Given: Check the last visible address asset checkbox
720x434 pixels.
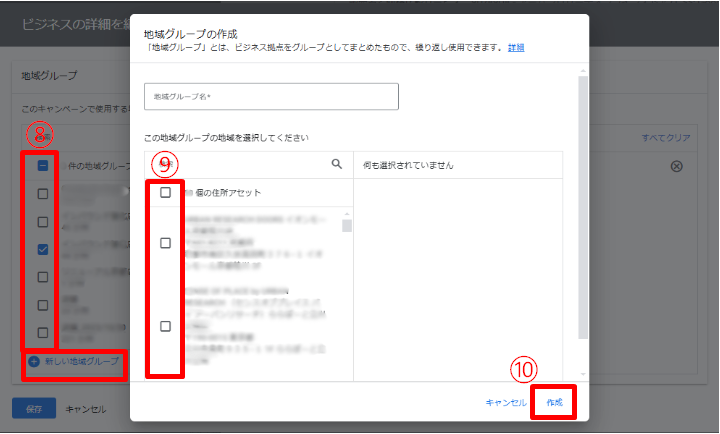Looking at the screenshot, I should [165, 326].
